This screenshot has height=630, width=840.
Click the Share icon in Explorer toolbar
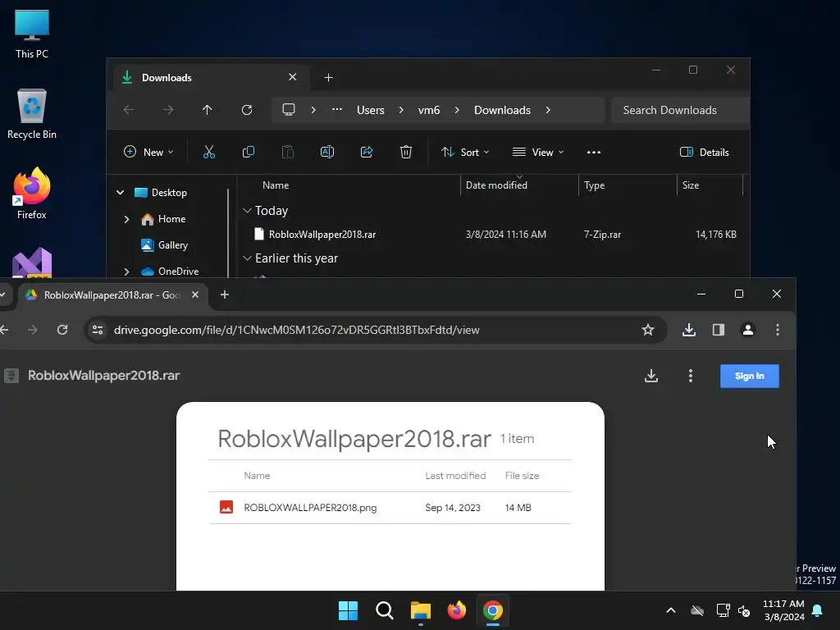pos(367,152)
